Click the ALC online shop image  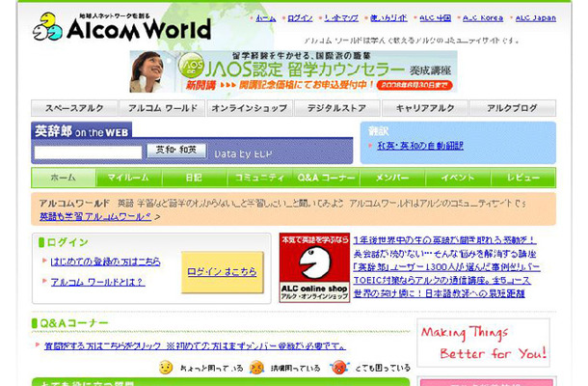(314, 267)
